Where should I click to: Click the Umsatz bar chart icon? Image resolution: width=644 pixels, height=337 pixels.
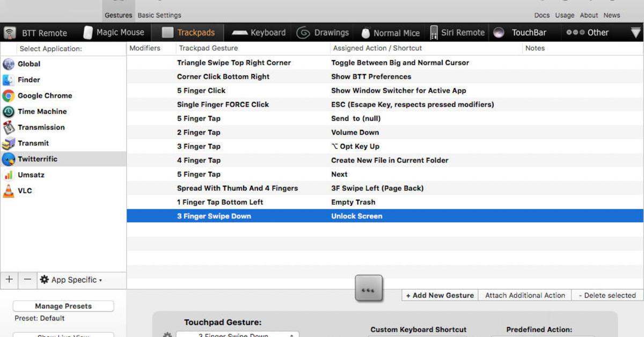click(x=9, y=175)
